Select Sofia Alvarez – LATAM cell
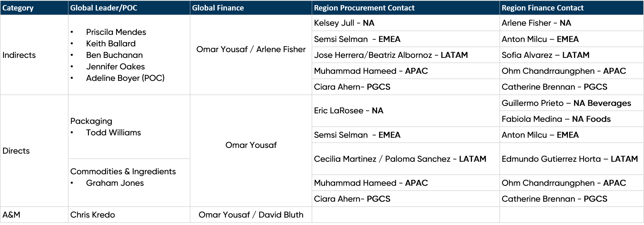This screenshot has height=225, width=644. click(571, 55)
